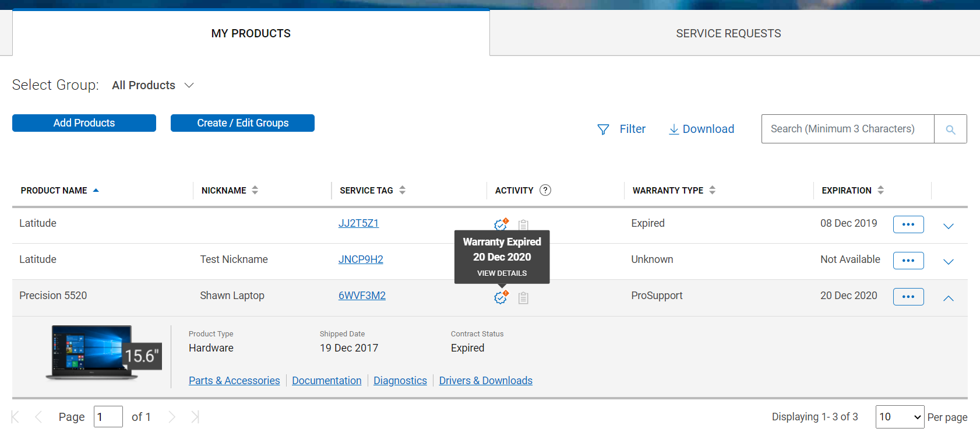The image size is (980, 439).
Task: Focus the product search field
Action: (848, 129)
